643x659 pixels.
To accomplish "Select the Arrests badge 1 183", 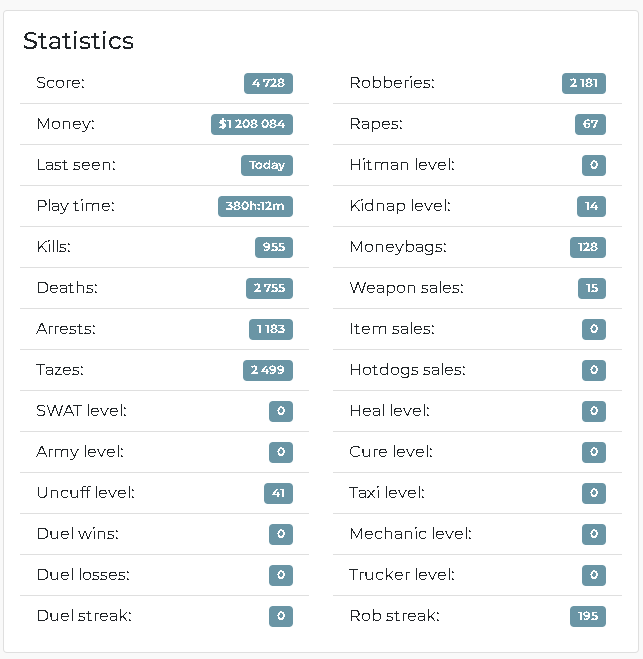I will (271, 329).
